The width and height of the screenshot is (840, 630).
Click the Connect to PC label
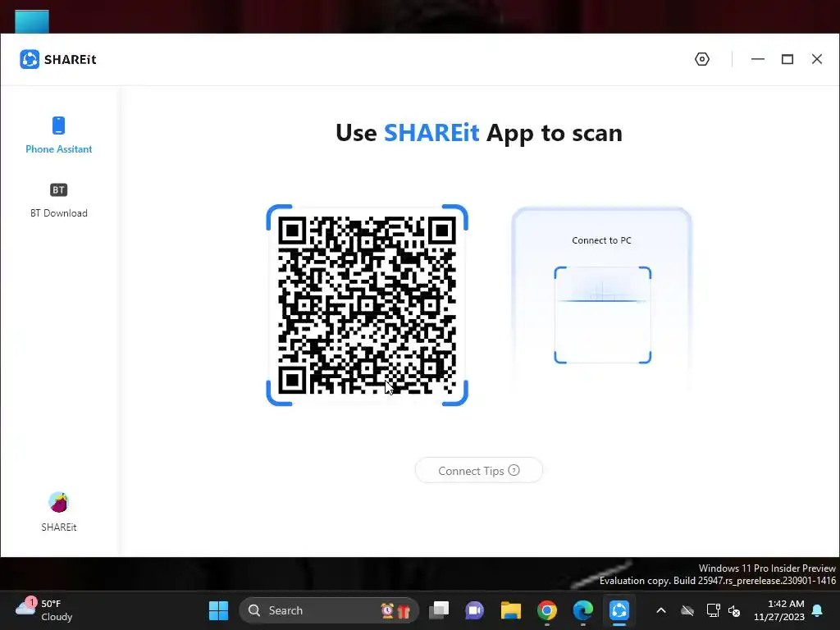(601, 240)
